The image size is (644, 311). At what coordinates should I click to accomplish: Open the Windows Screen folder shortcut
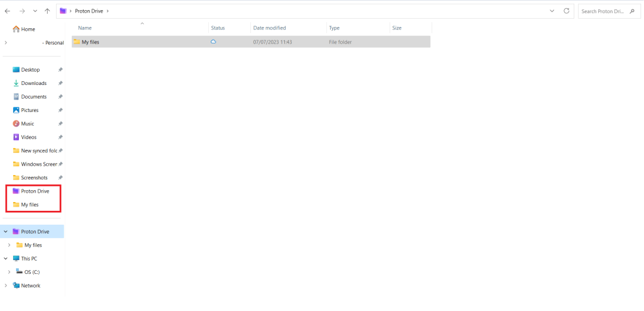pyautogui.click(x=35, y=164)
